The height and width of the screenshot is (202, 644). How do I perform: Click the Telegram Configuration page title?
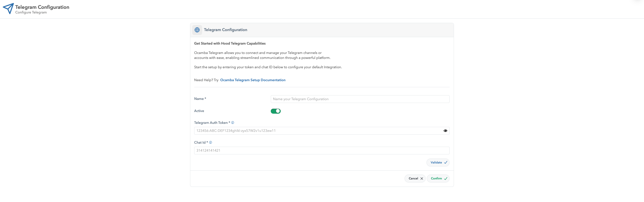click(x=42, y=7)
